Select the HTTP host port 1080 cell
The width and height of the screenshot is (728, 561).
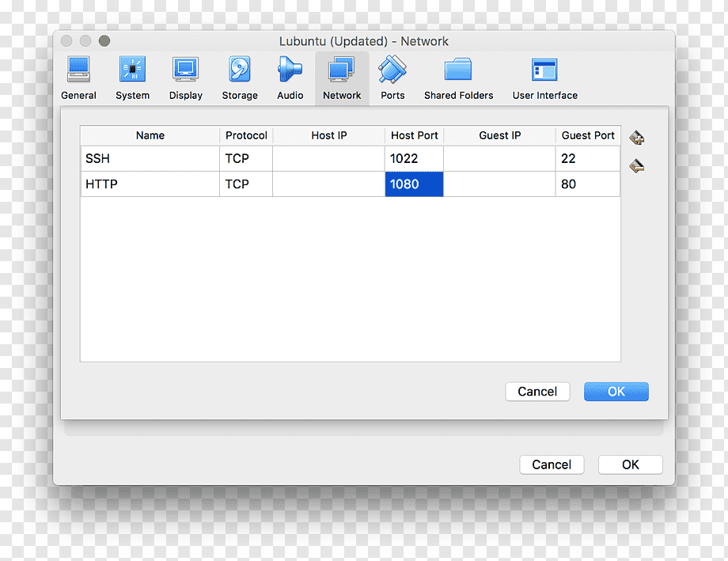414,184
